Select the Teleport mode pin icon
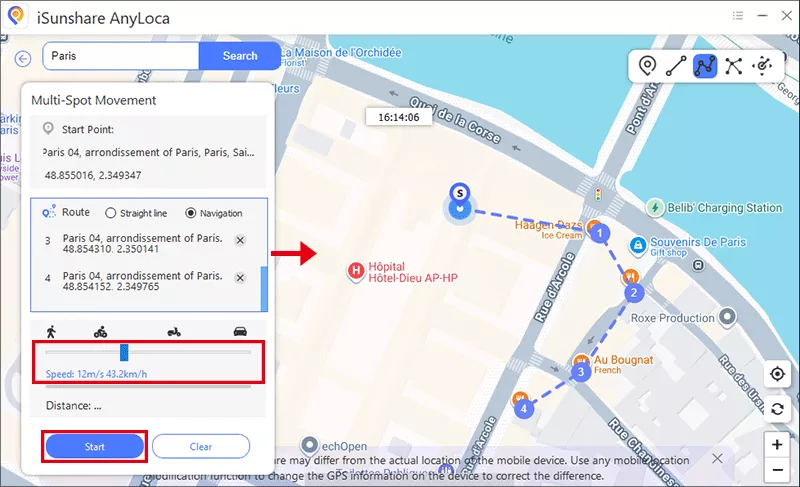800x487 pixels. tap(648, 66)
